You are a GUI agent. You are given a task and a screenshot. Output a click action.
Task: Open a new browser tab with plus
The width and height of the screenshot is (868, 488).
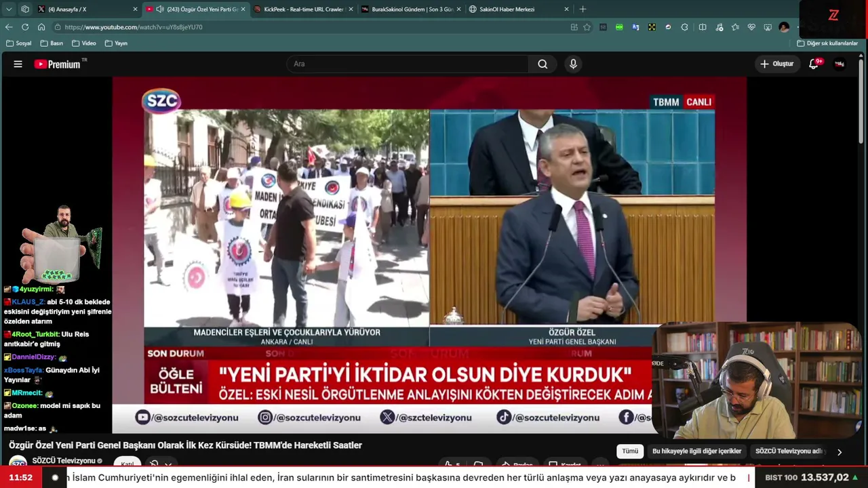[x=583, y=9]
